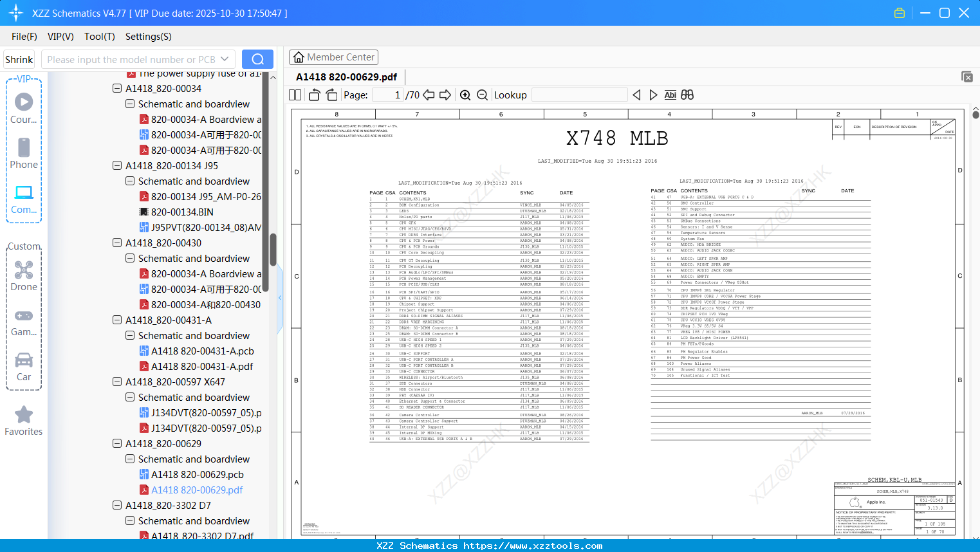
Task: Collapse the A1418_820-00134 J95 node
Action: click(x=117, y=166)
